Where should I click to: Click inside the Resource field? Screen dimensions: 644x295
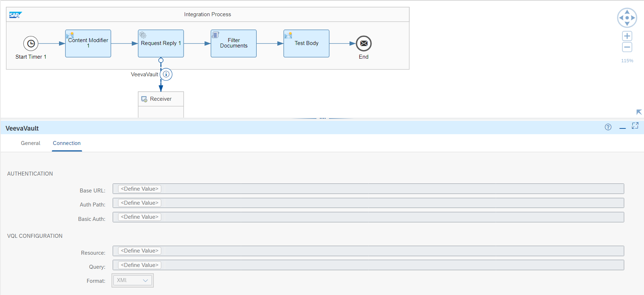(x=368, y=251)
